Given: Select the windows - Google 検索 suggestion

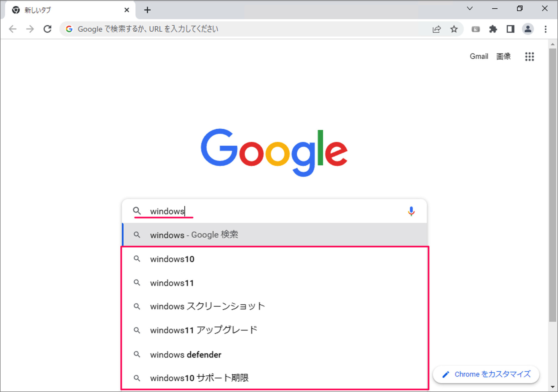Looking at the screenshot, I should 274,235.
